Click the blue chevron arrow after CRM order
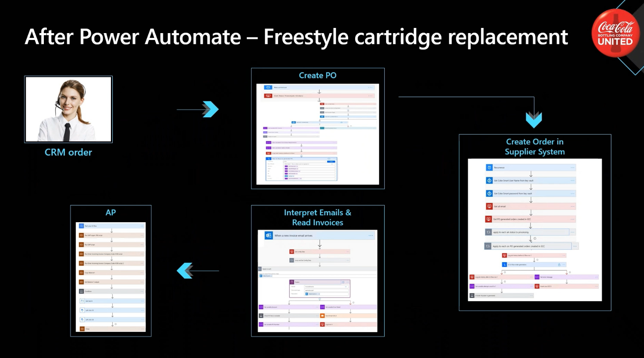This screenshot has width=644, height=358. (x=210, y=109)
